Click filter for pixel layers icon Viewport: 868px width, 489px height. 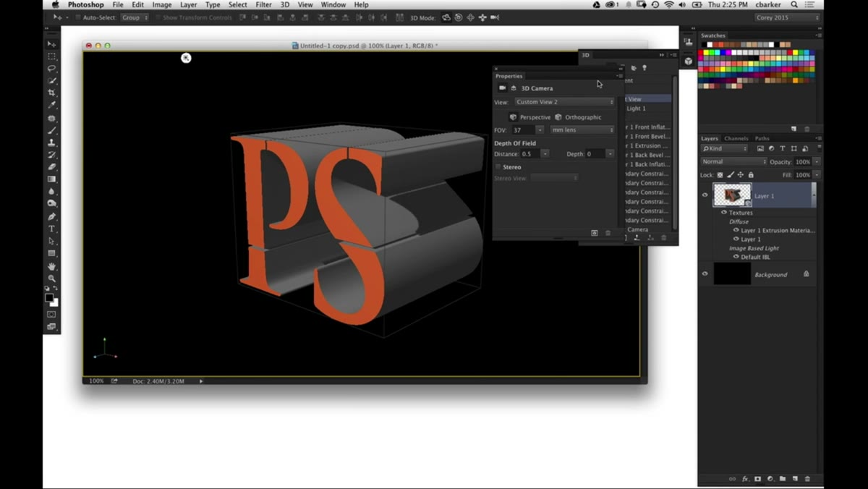[759, 149]
